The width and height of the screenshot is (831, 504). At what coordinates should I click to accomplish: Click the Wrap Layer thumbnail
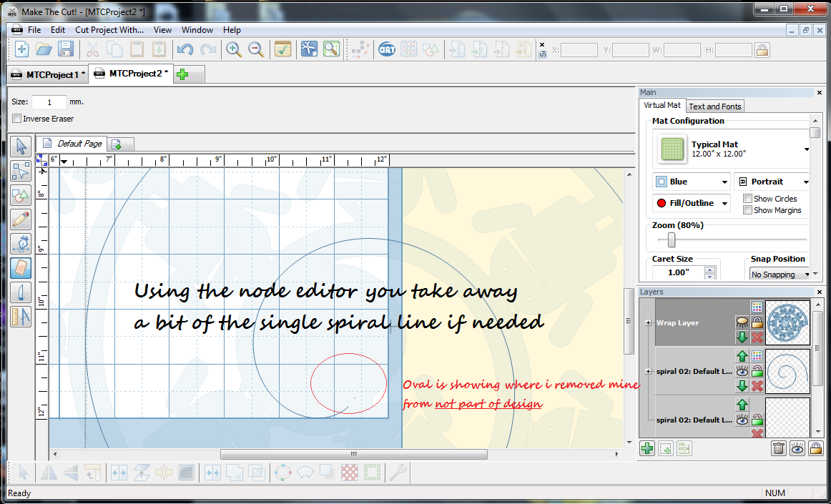(787, 322)
